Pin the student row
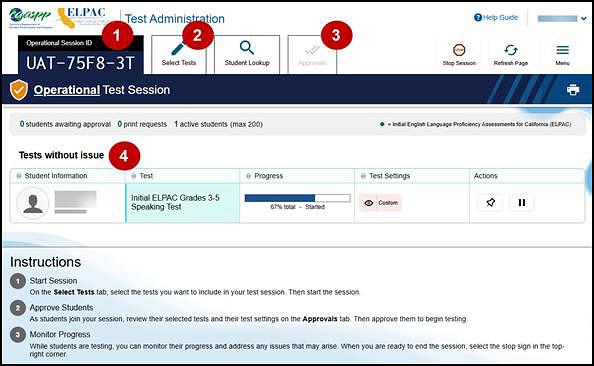Image resolution: width=594 pixels, height=366 pixels. [x=490, y=202]
